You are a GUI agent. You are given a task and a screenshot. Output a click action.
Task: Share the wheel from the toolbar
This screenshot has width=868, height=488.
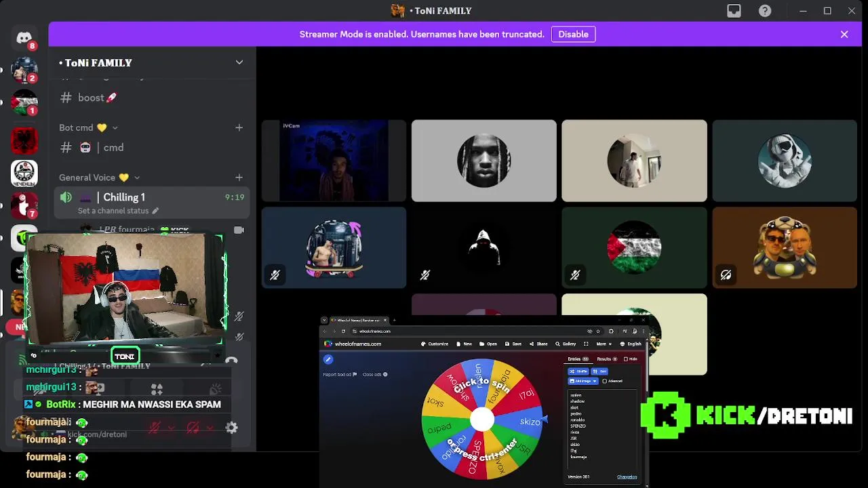pos(538,344)
